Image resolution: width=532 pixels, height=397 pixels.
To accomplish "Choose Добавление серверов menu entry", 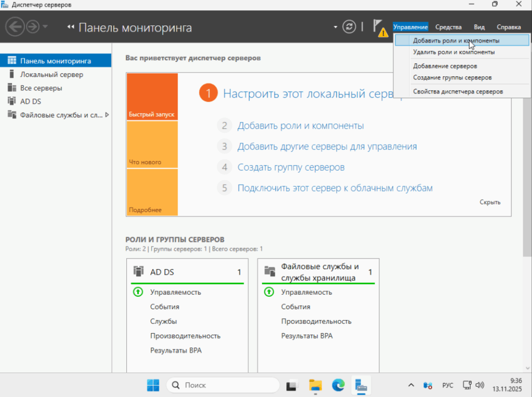I will [462, 66].
